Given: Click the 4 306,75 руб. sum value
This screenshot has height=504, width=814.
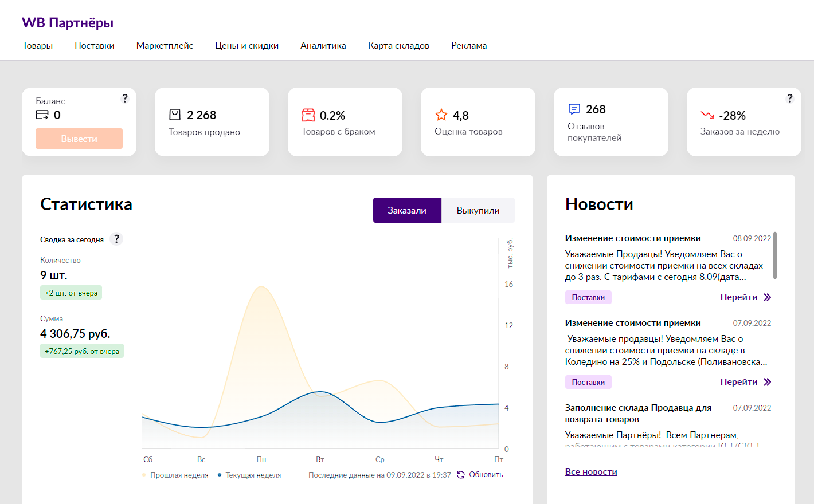Looking at the screenshot, I should point(75,334).
